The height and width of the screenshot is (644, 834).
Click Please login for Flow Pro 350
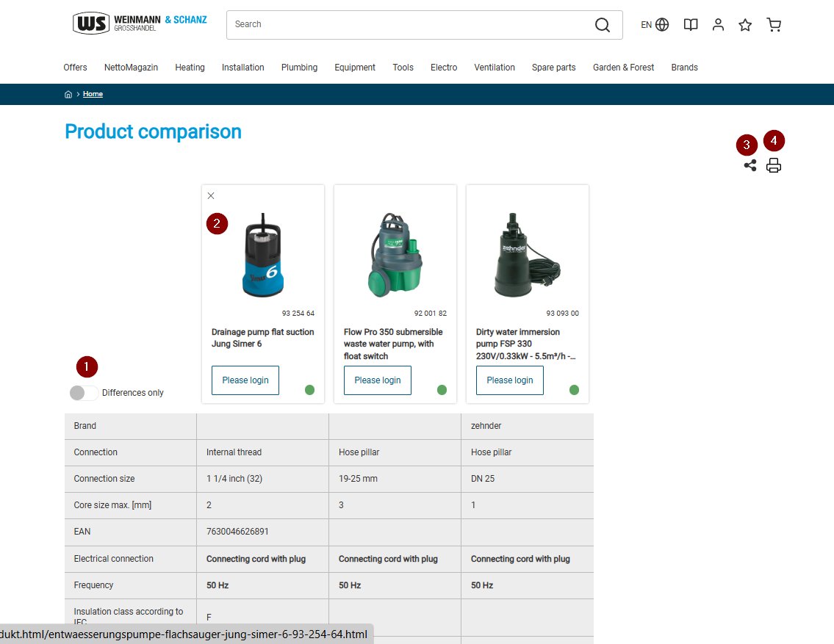377,380
